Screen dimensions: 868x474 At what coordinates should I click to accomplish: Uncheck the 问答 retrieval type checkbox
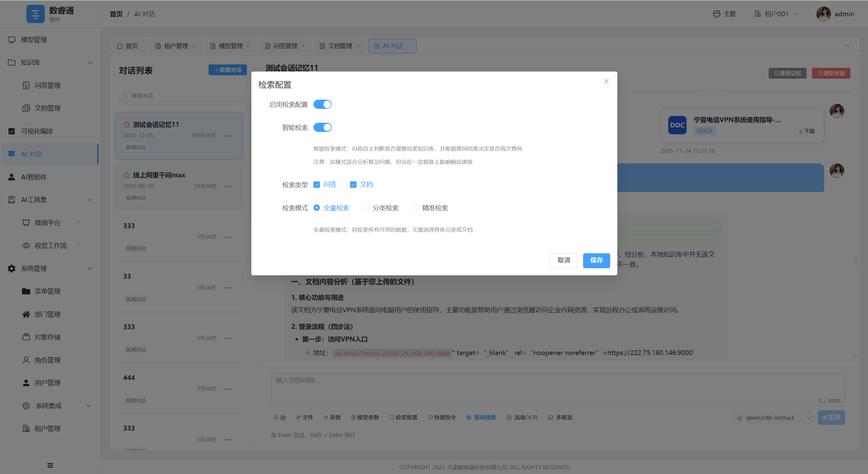click(316, 185)
